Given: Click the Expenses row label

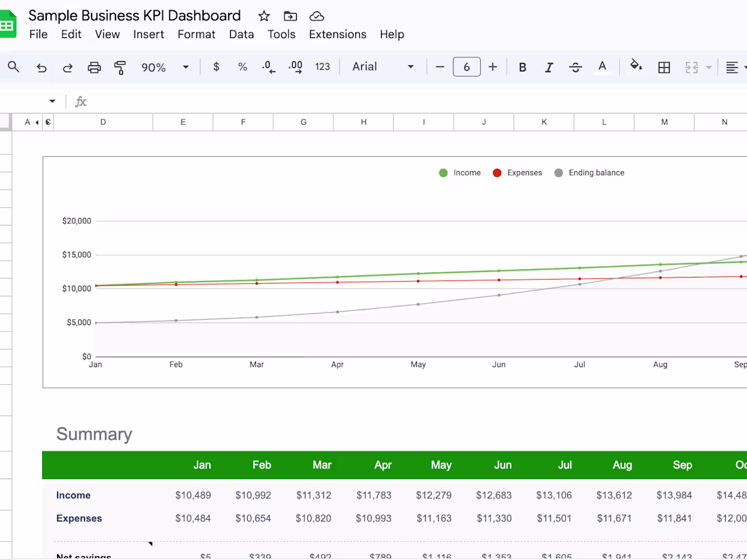Looking at the screenshot, I should coord(79,518).
